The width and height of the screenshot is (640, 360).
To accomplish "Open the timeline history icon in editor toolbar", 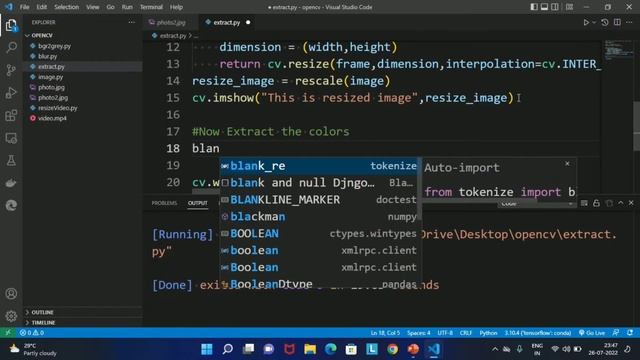I will [605, 22].
